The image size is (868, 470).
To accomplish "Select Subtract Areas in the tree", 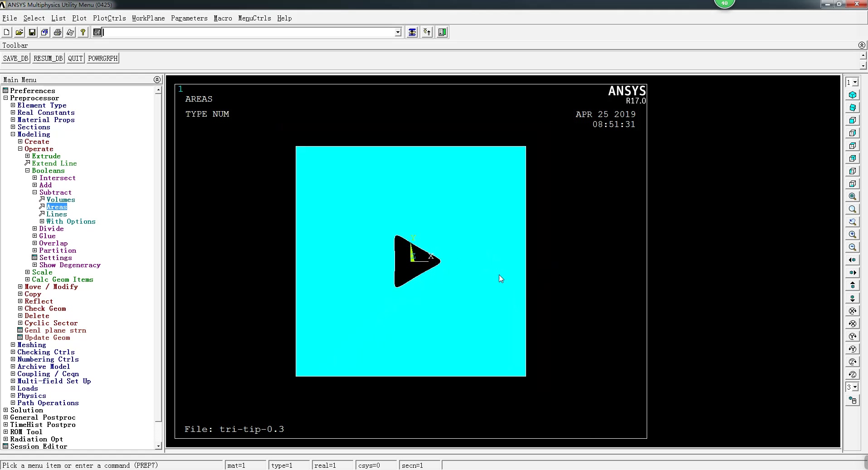I will 57,207.
